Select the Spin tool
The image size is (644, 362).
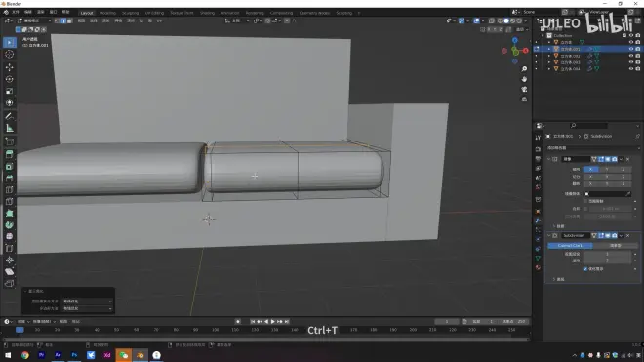coord(10,224)
